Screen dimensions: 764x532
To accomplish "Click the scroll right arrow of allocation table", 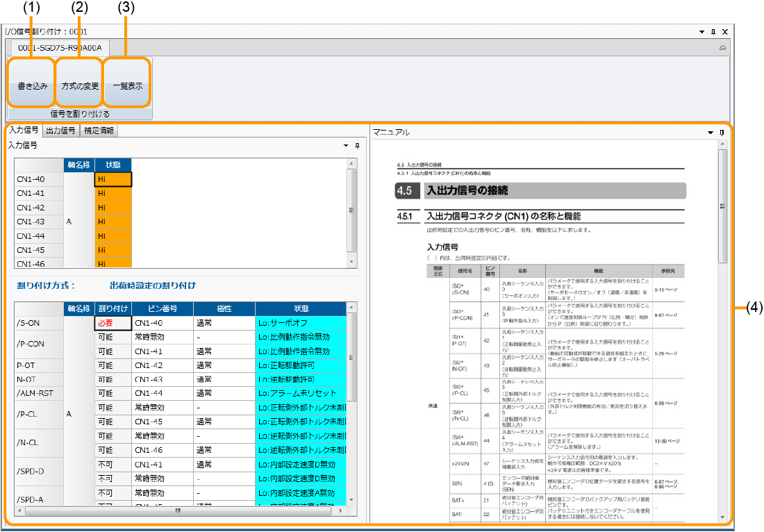I will 341,510.
